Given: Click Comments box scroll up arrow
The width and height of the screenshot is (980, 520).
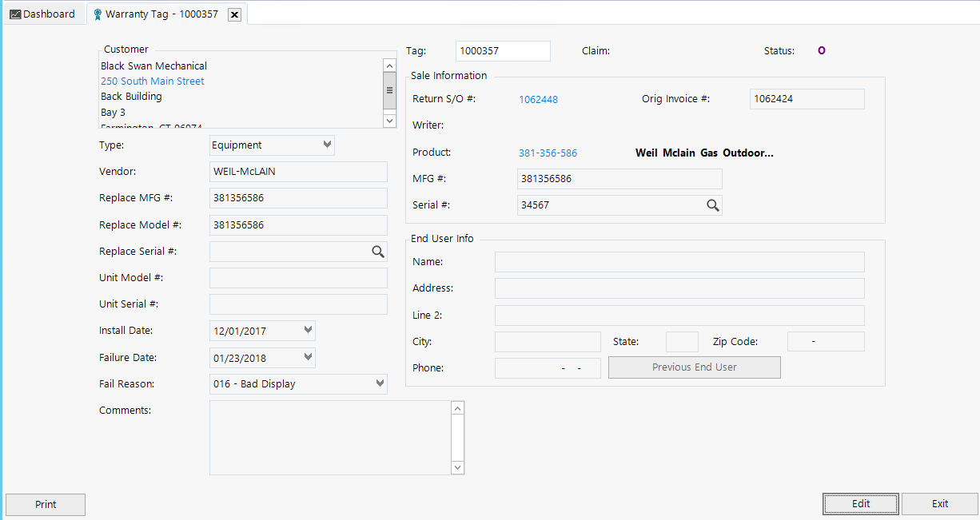Looking at the screenshot, I should click(457, 408).
